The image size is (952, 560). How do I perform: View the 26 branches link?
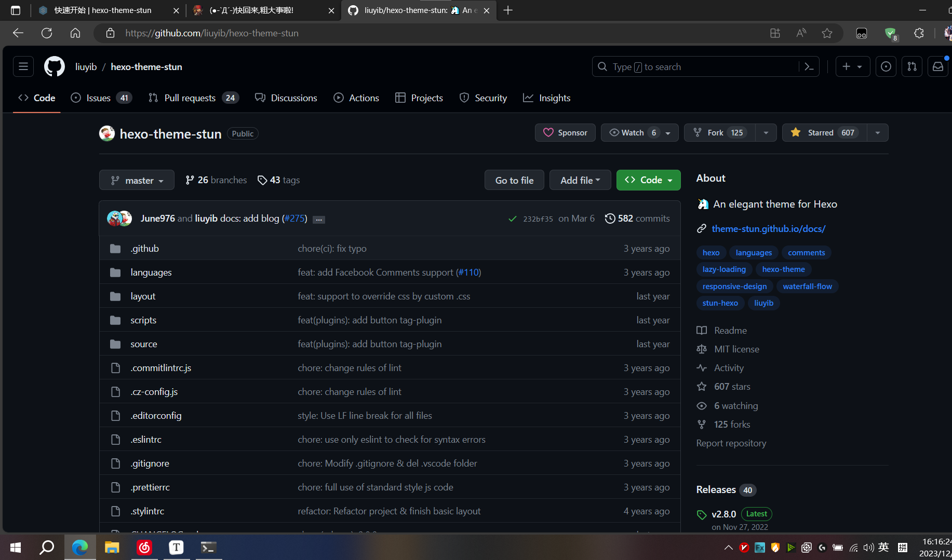point(216,180)
